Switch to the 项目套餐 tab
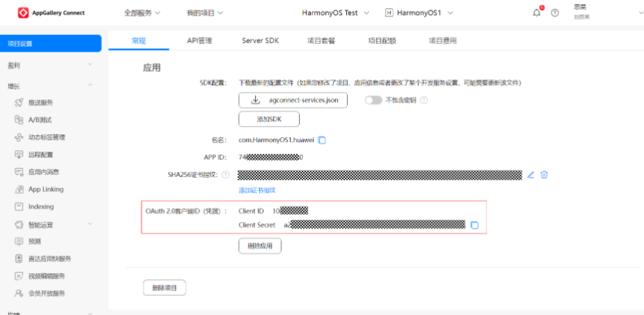The height and width of the screenshot is (315, 644). tap(321, 40)
